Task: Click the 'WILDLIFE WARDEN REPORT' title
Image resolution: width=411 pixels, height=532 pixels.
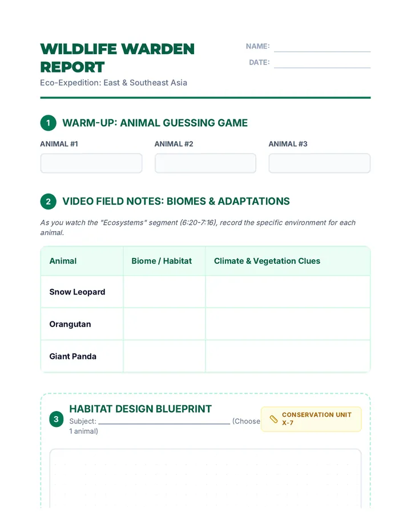Action: click(117, 58)
